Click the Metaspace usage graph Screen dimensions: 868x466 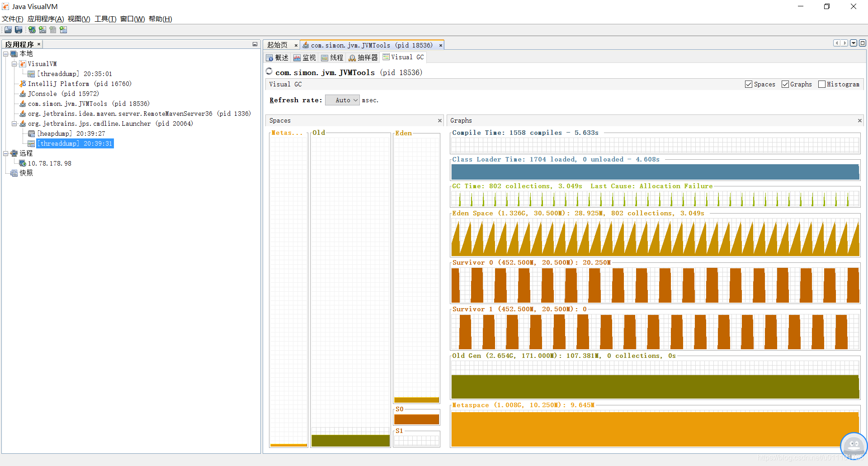click(x=655, y=428)
